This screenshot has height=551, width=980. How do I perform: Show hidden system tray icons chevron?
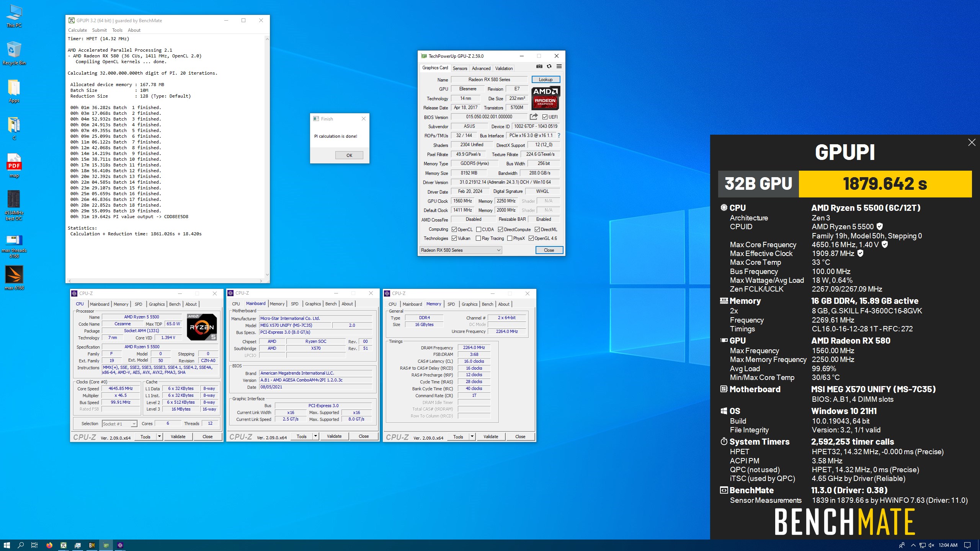point(913,545)
